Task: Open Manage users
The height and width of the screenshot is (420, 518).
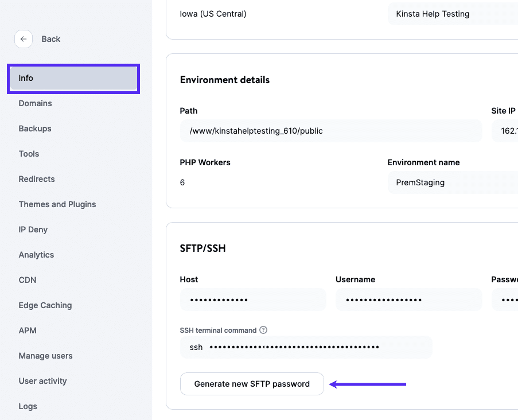Action: (45, 356)
